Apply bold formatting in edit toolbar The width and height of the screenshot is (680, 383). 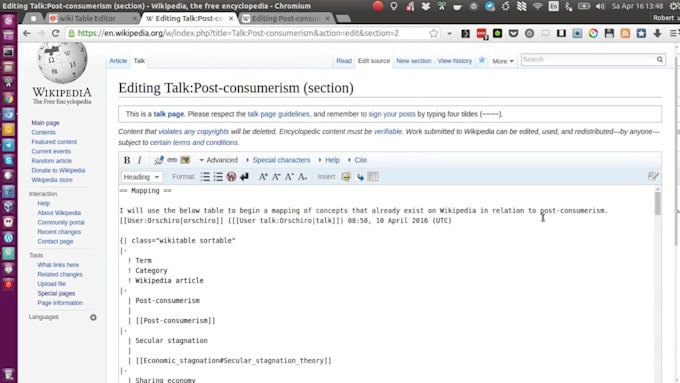(x=127, y=160)
